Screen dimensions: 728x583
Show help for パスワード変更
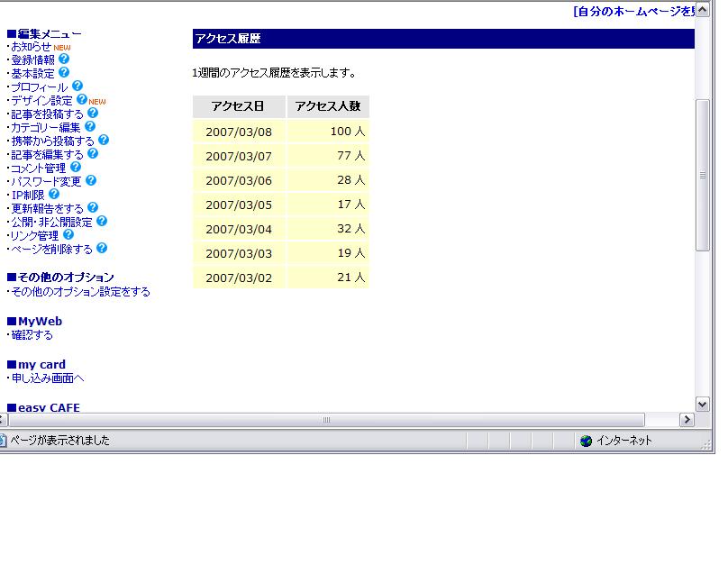(x=90, y=181)
